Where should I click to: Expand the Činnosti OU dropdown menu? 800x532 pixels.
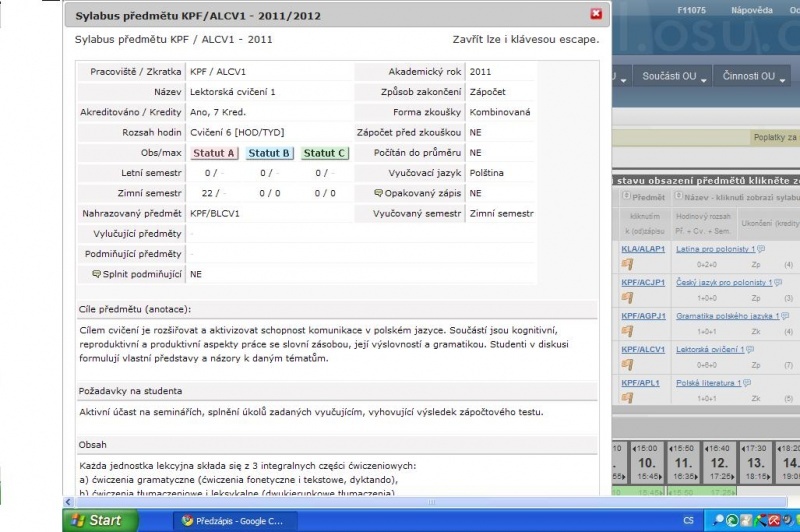point(755,77)
